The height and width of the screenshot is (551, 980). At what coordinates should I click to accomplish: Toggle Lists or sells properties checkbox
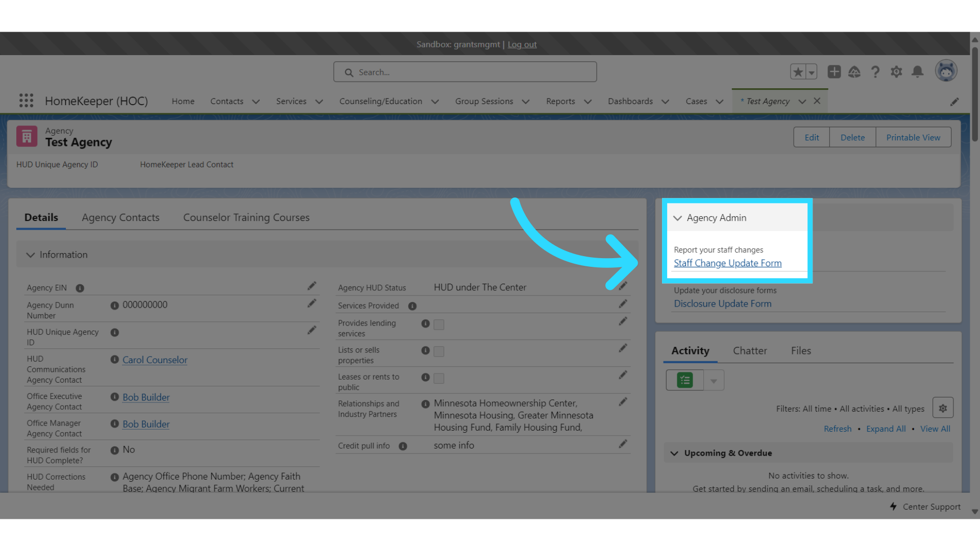point(438,352)
